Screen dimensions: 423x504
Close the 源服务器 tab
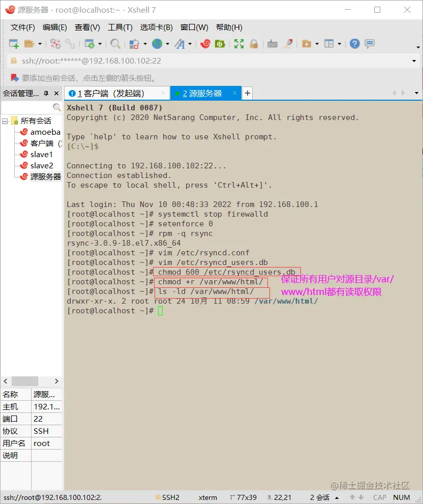tap(235, 93)
